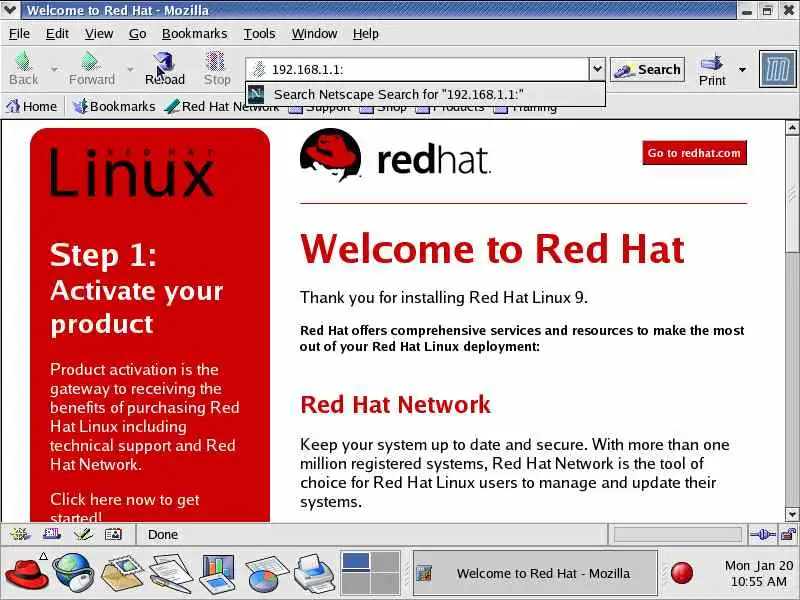Open the Bookmarks toolbar folder
Image resolution: width=800 pixels, height=600 pixels.
[114, 107]
